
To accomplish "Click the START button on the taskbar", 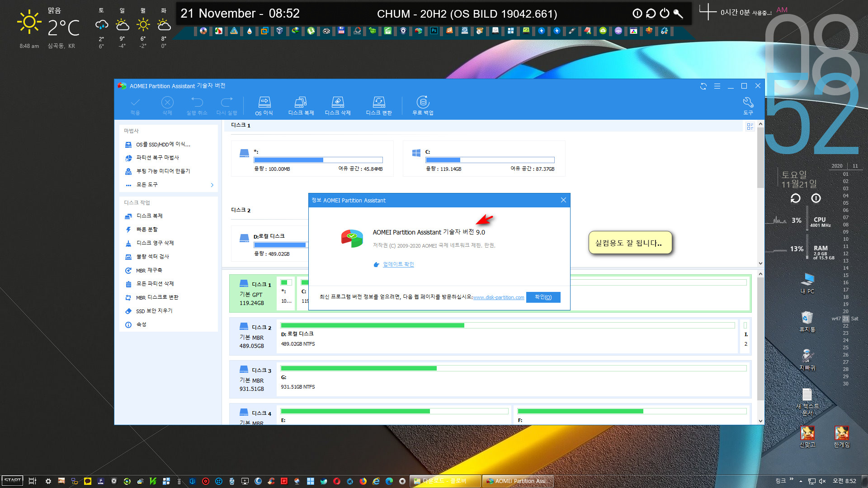I will tap(13, 481).
